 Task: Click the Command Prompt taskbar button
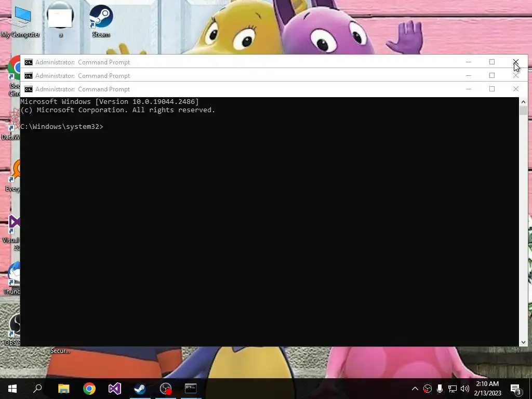pyautogui.click(x=191, y=389)
